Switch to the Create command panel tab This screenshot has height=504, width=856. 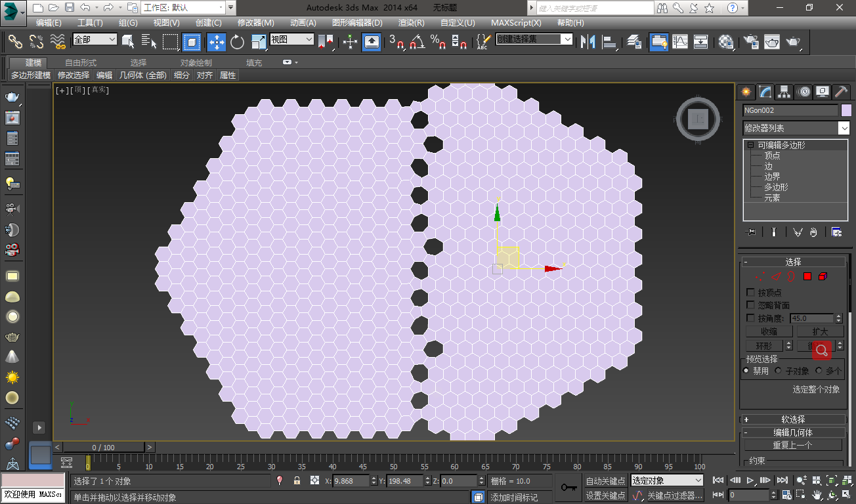click(746, 91)
